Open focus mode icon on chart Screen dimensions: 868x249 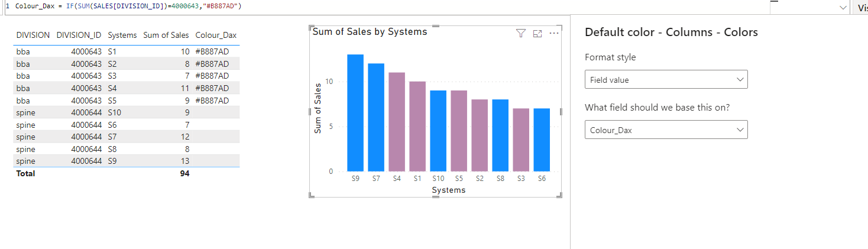coord(537,34)
